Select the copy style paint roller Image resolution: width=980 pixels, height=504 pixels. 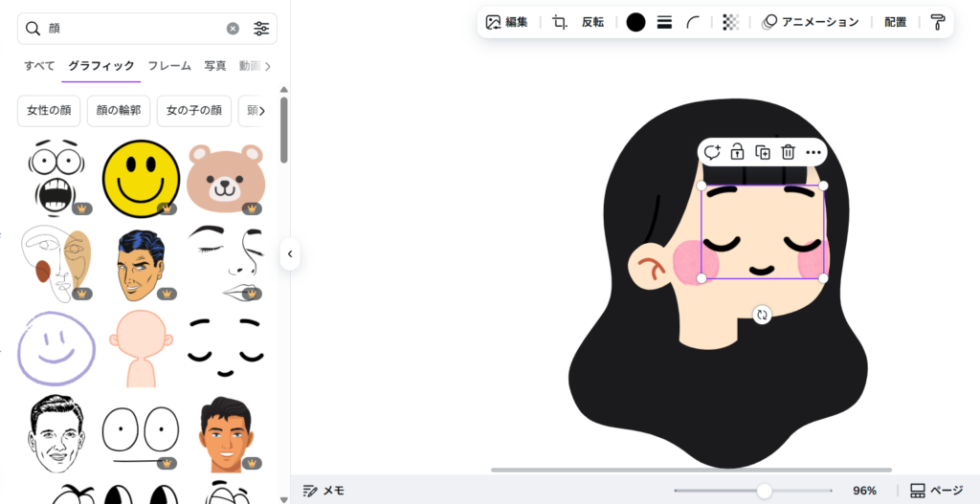tap(938, 23)
